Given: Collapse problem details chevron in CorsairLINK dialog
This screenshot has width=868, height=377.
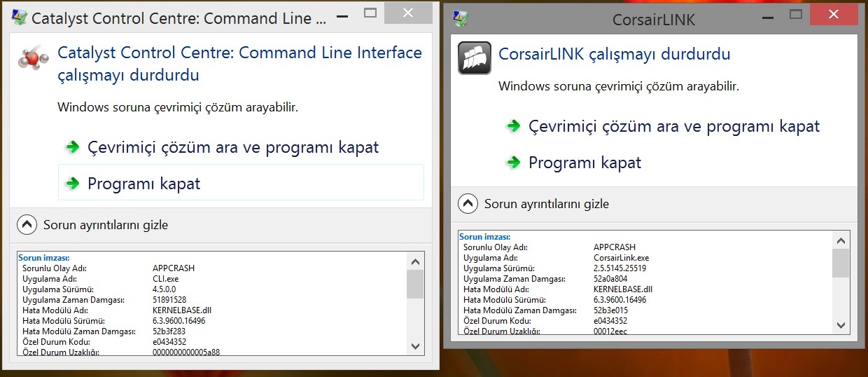Looking at the screenshot, I should (x=468, y=204).
